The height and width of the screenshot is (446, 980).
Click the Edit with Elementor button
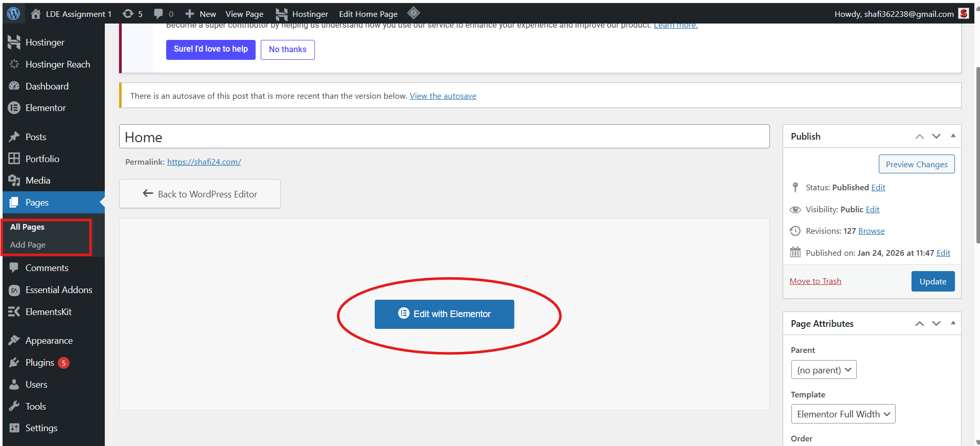(x=444, y=314)
